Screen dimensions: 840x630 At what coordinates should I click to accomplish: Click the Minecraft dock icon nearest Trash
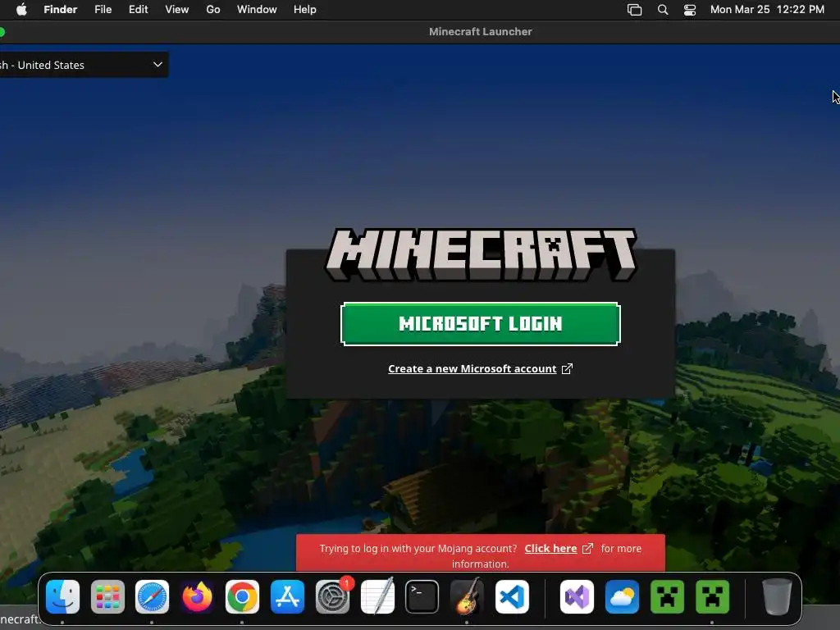click(x=713, y=597)
